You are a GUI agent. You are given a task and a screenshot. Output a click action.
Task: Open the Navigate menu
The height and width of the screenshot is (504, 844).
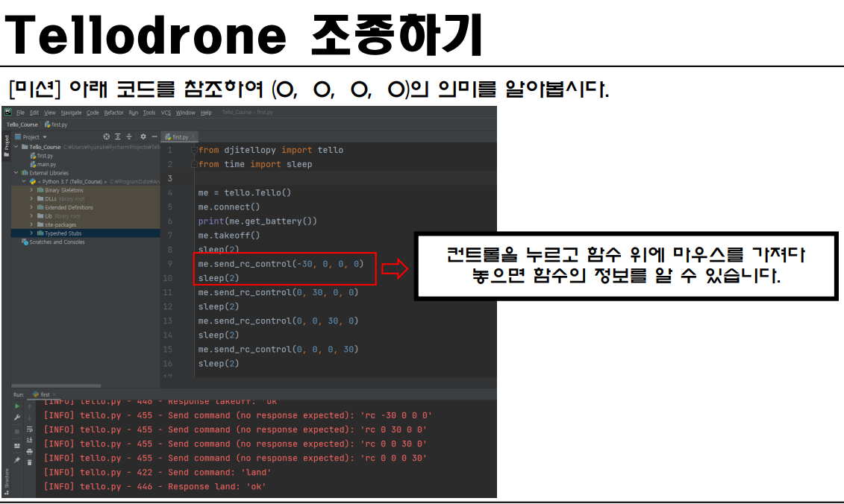tap(71, 113)
